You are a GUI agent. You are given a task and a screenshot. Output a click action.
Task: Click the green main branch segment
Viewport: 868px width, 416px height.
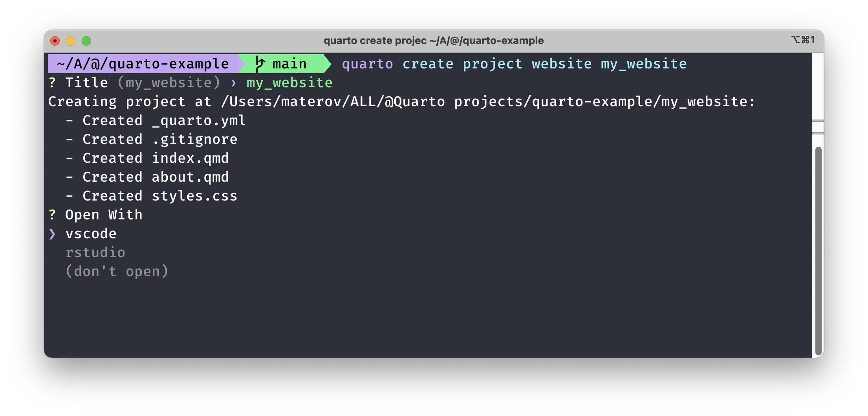285,64
